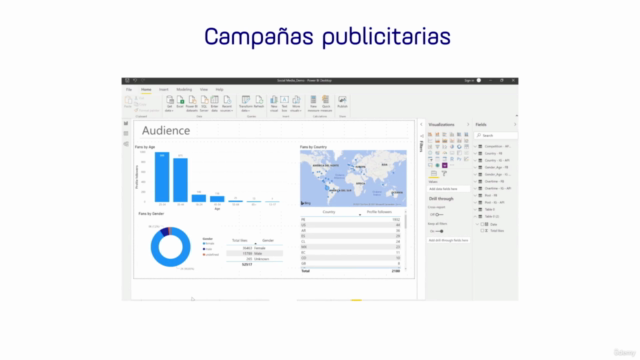This screenshot has width=640, height=360.
Task: Toggle the Cross-report switch
Action: tap(439, 214)
